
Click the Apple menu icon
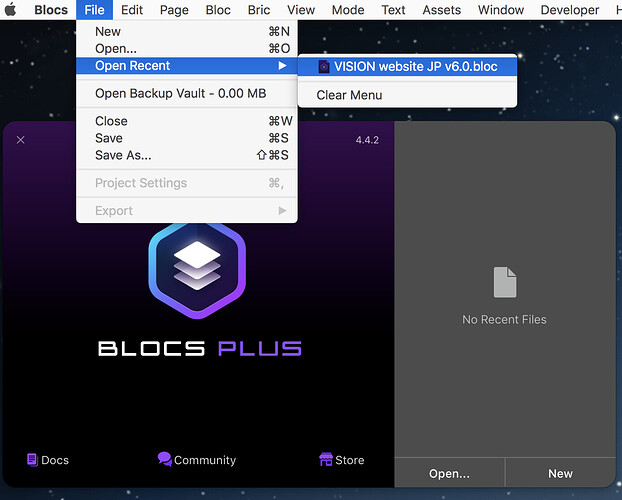[12, 10]
